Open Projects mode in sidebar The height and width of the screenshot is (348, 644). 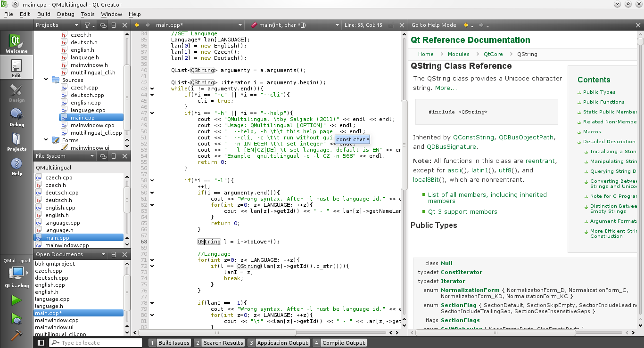coord(17,141)
